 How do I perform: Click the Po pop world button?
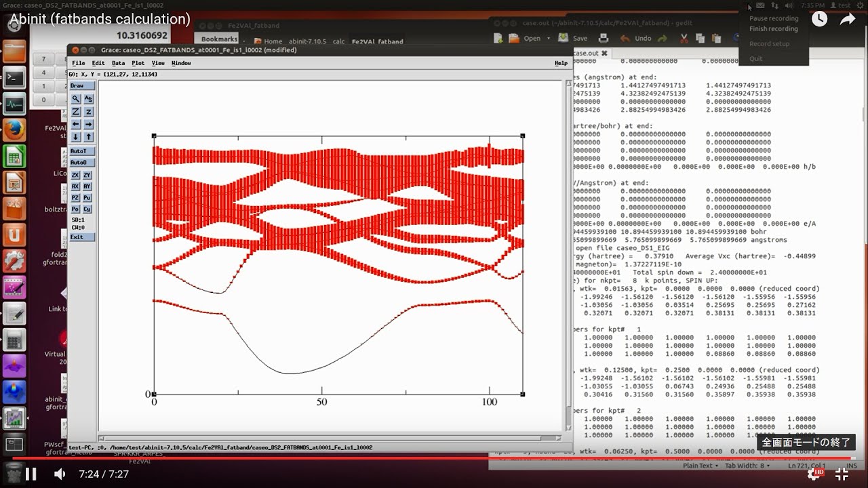75,209
